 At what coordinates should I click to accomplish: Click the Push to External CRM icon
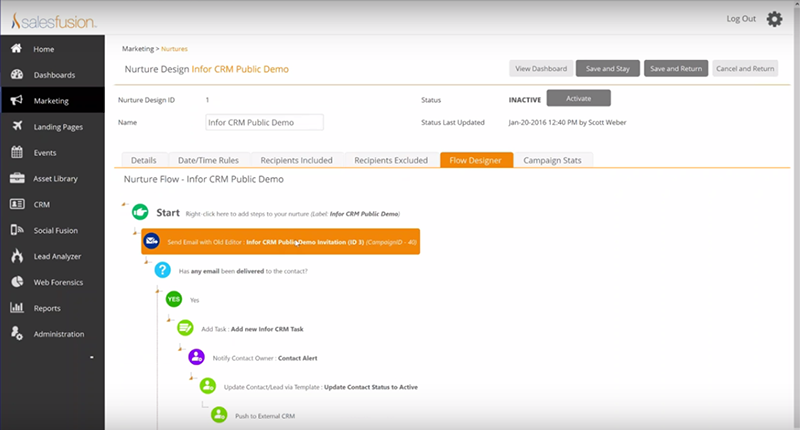[x=218, y=414]
